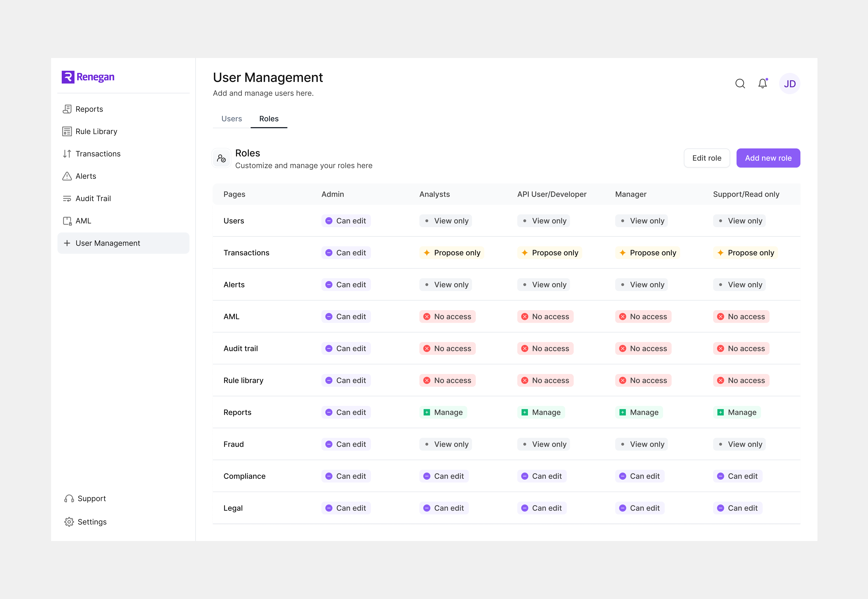Click the plus icon beside User Management
Screen dimensions: 868x599
67,243
